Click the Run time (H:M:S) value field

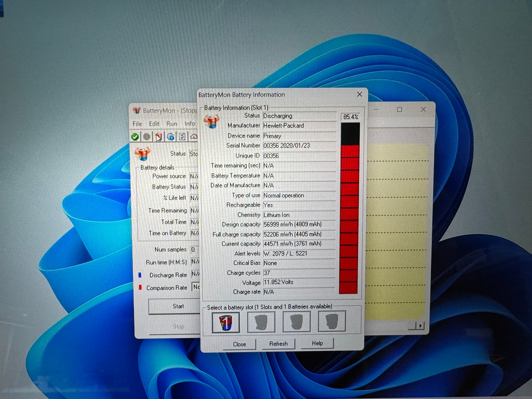click(x=195, y=262)
